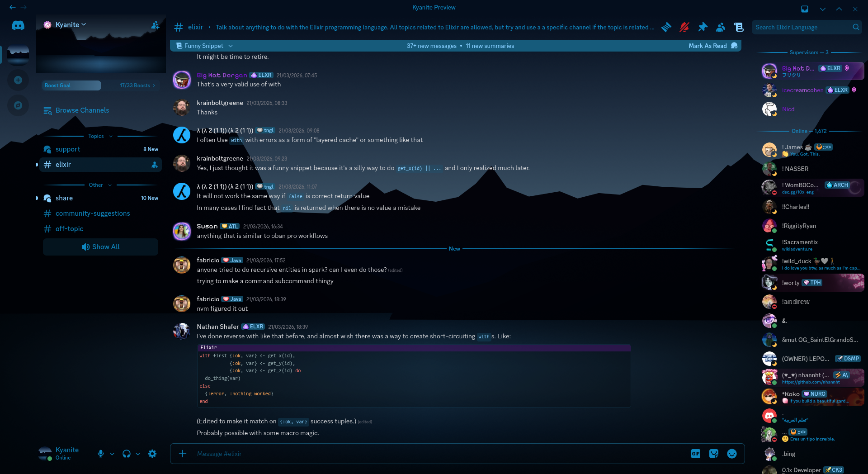
Task: Toggle headphones deafen
Action: 127,454
